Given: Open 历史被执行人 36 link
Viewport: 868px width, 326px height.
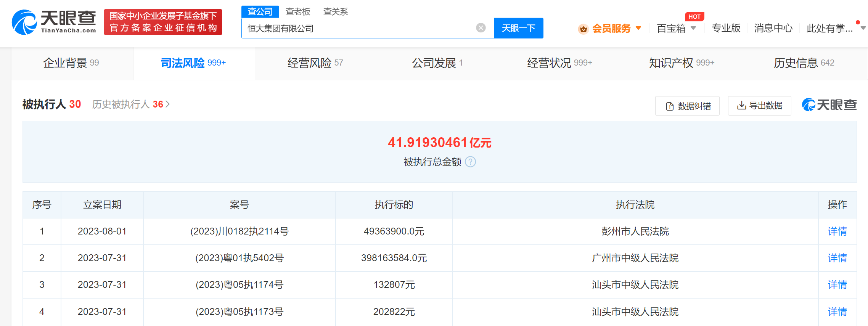Looking at the screenshot, I should point(130,104).
